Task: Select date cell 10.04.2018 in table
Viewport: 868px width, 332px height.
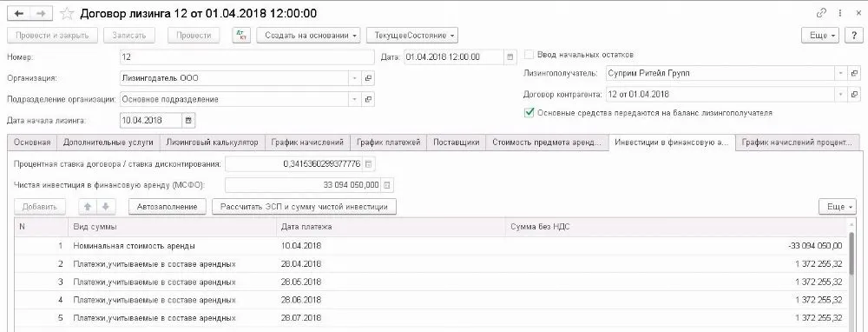Action: (391, 246)
